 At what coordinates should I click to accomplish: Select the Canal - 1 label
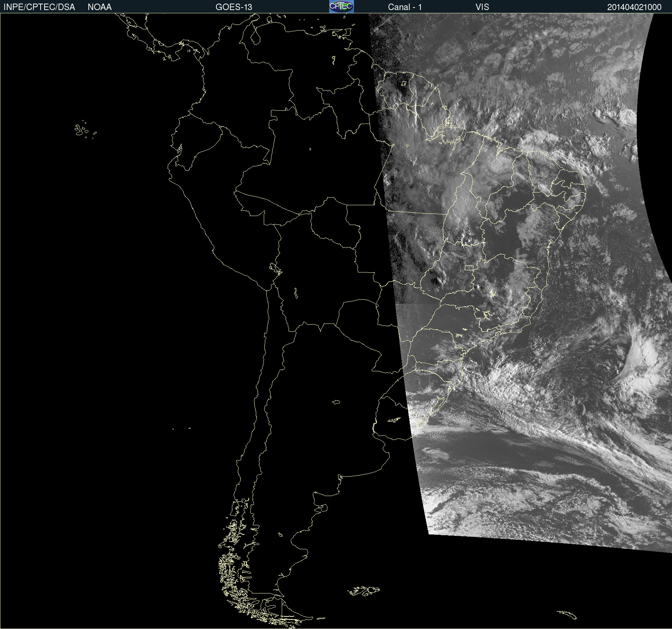tap(405, 7)
